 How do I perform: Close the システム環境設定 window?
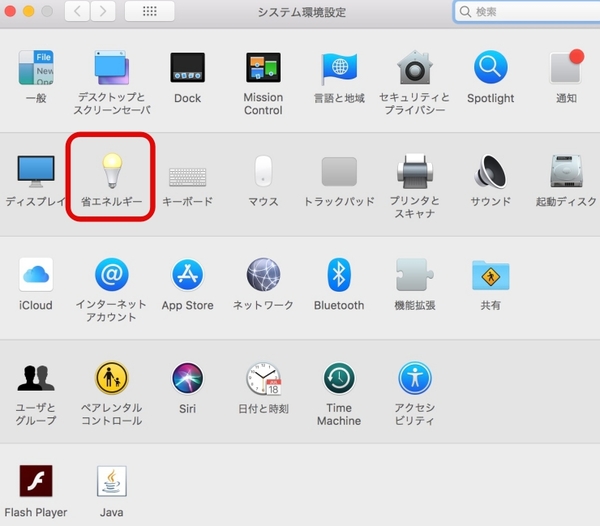[10, 11]
